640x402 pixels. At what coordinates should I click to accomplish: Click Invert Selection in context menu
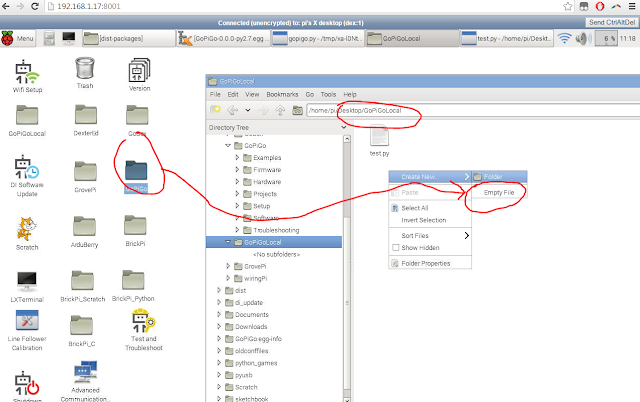click(x=430, y=220)
